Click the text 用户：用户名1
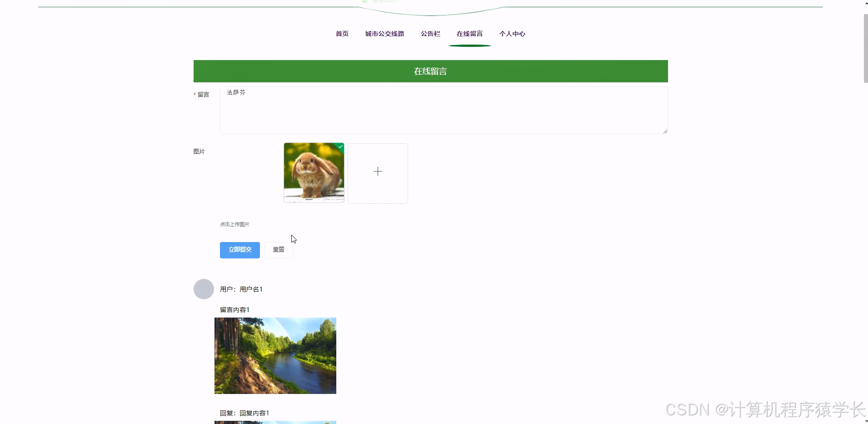Screen dimensions: 868x424 click(x=241, y=289)
